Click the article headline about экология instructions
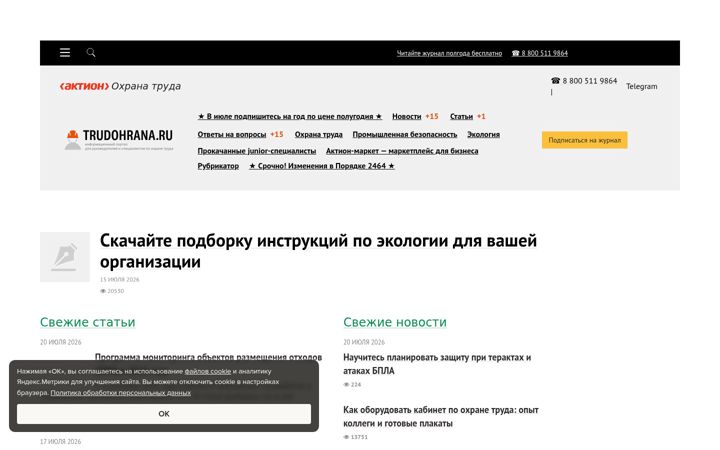Image resolution: width=720 pixels, height=450 pixels. pyautogui.click(x=318, y=251)
